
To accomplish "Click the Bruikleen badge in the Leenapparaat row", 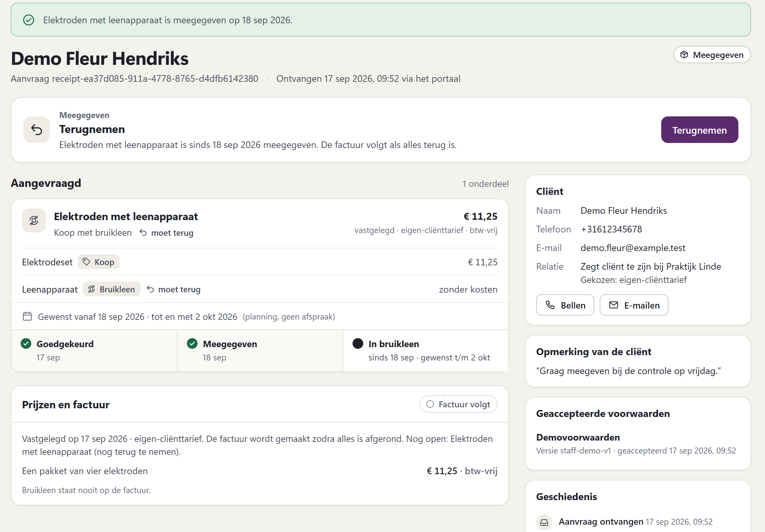I will (112, 289).
